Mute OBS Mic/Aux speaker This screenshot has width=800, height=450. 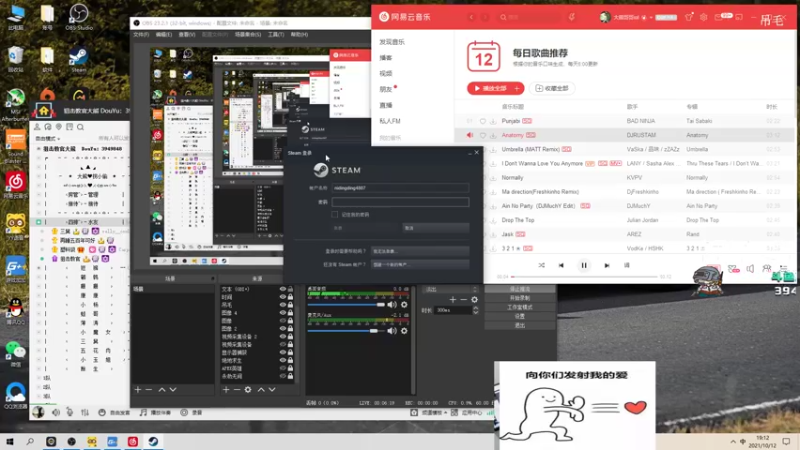coord(391,331)
